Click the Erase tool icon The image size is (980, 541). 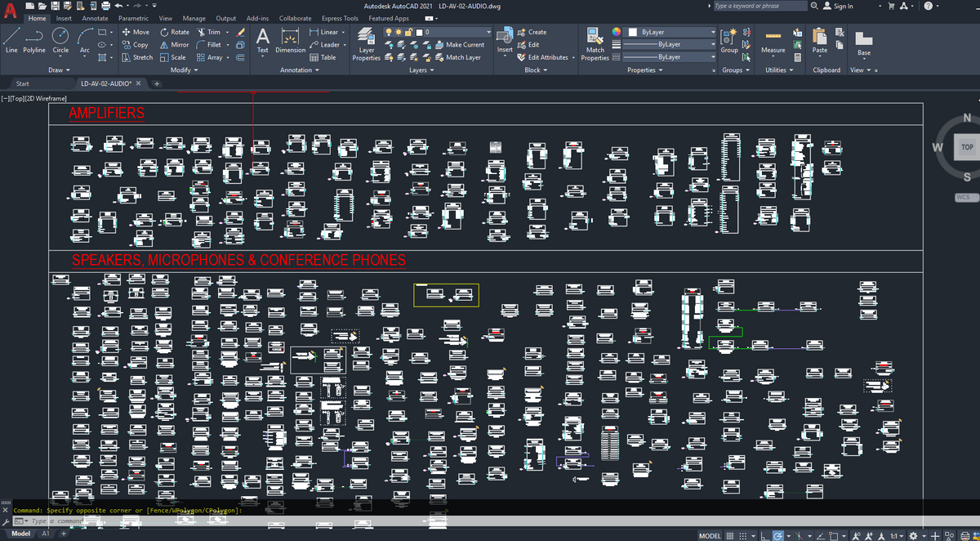240,32
